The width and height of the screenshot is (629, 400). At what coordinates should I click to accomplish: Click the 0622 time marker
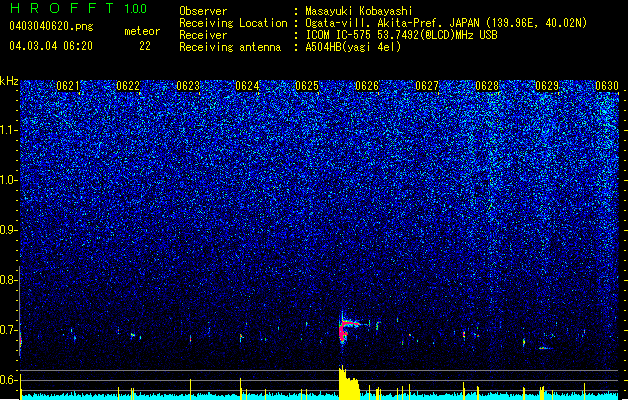point(128,86)
